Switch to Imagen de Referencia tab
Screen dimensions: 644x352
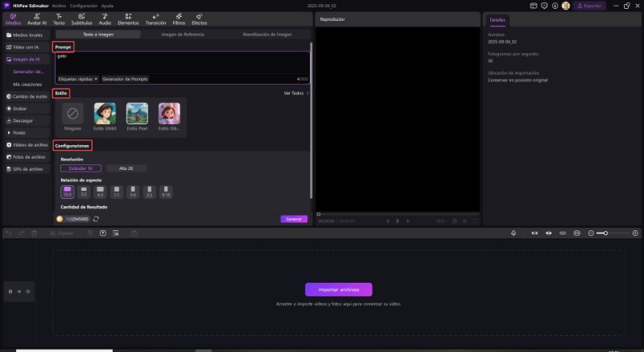click(183, 35)
